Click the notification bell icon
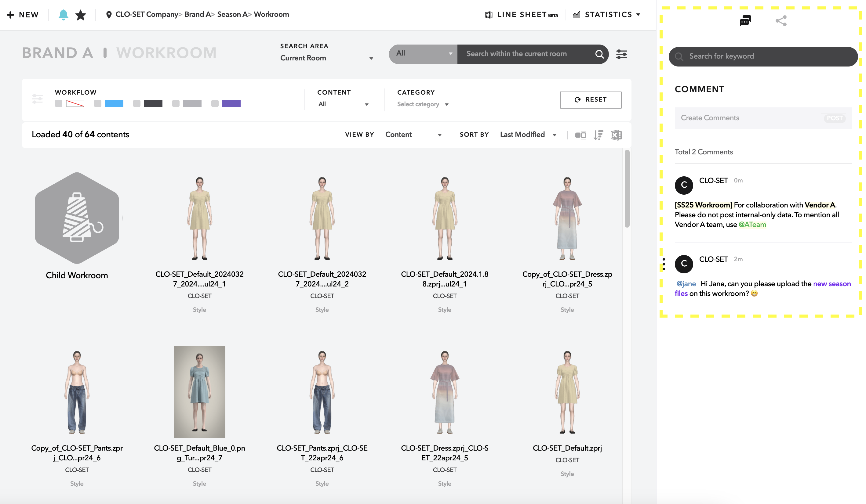The image size is (866, 504). 64,14
